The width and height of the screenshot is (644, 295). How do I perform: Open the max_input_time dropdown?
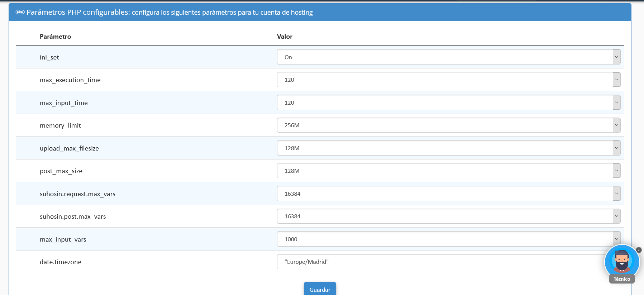(x=449, y=103)
